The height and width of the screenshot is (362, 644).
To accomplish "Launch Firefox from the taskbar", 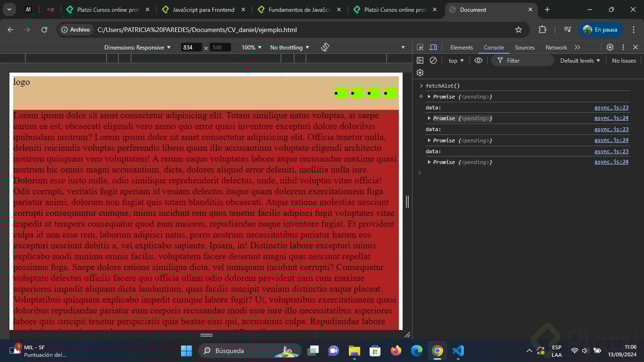I will [x=396, y=351].
